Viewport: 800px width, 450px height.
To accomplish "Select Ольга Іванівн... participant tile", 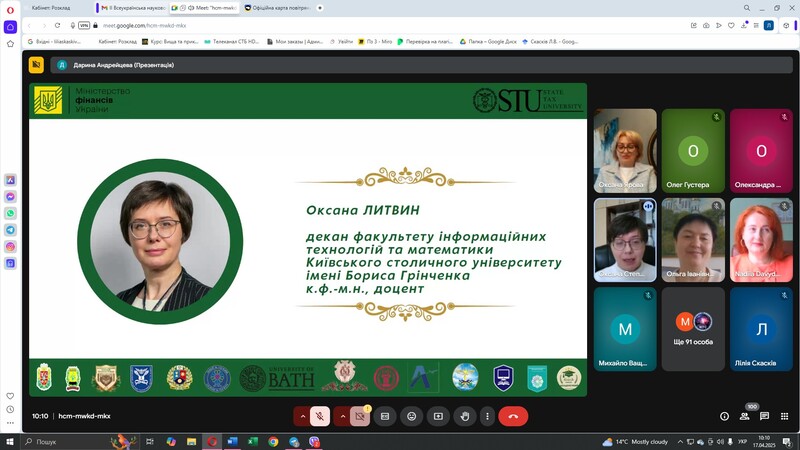I will (x=693, y=240).
